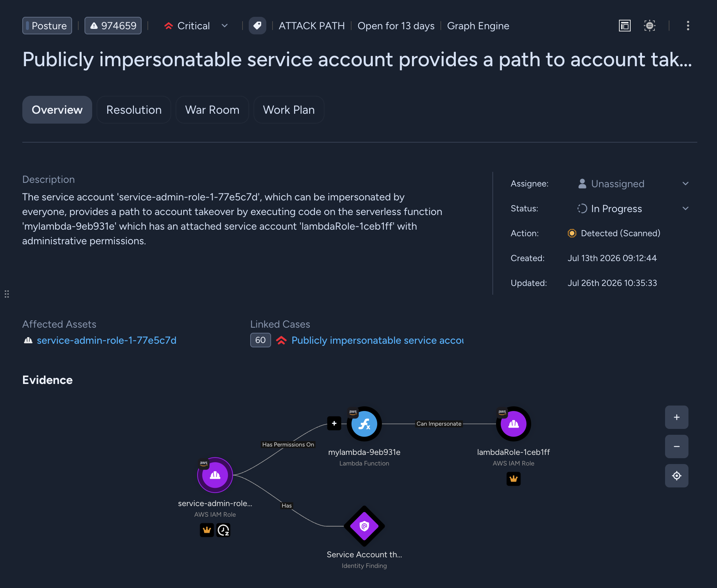
Task: Open affected asset service-admin-role-1-77e5c7d link
Action: 106,340
